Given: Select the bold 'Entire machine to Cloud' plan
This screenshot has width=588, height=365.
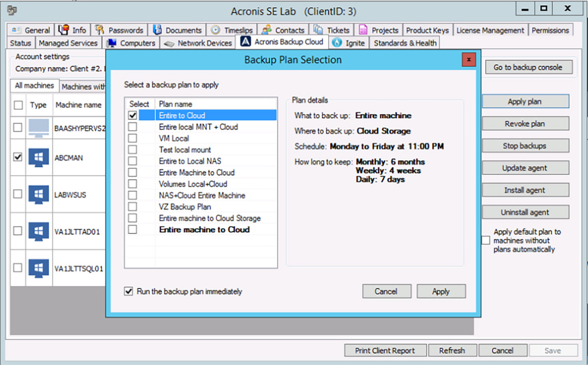Looking at the screenshot, I should coord(201,229).
